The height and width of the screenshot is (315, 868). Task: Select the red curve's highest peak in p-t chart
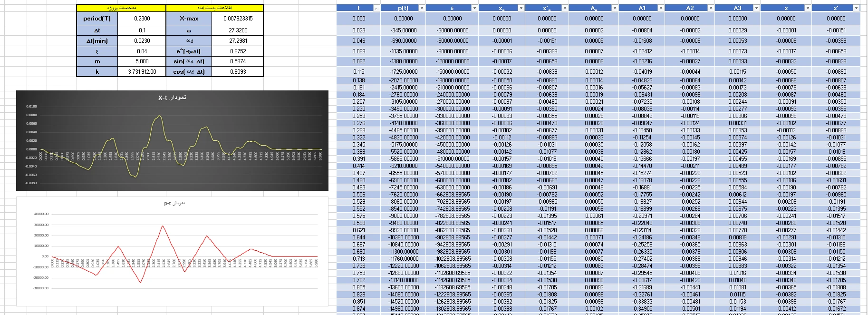163,226
